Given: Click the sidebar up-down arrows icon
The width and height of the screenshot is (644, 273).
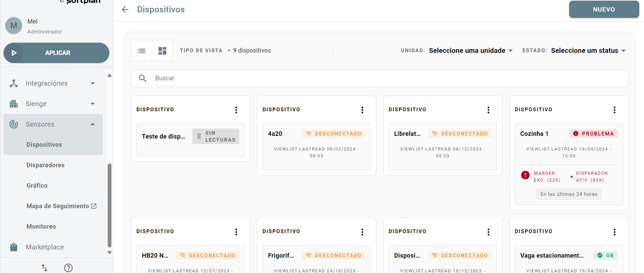Looking at the screenshot, I should (44, 268).
